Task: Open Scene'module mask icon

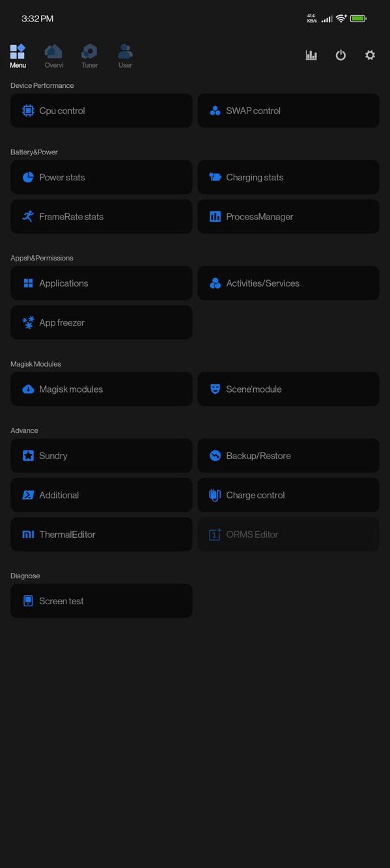Action: tap(215, 389)
